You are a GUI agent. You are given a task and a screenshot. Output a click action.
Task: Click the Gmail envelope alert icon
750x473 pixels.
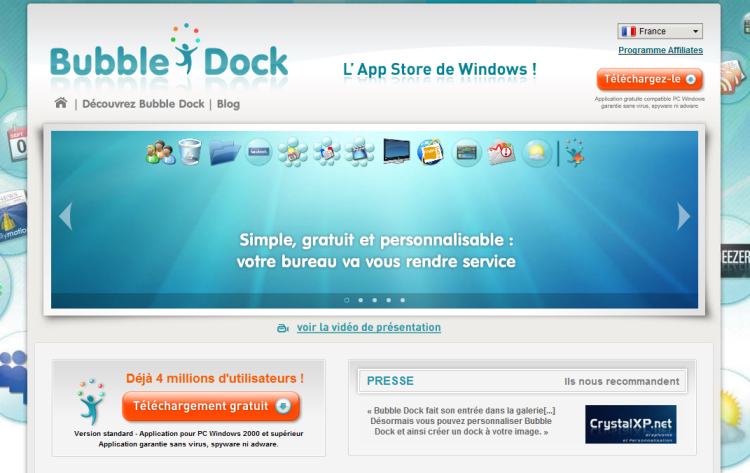501,153
